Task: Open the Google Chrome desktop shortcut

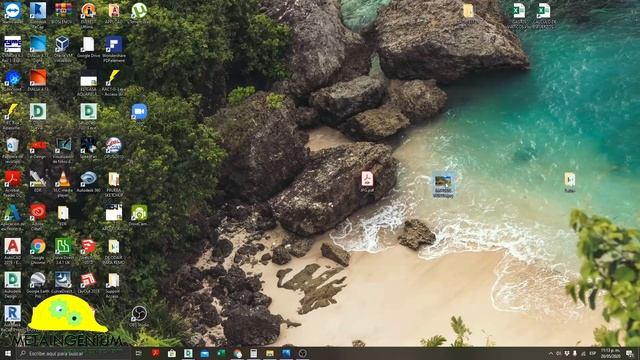Action: coord(38,246)
